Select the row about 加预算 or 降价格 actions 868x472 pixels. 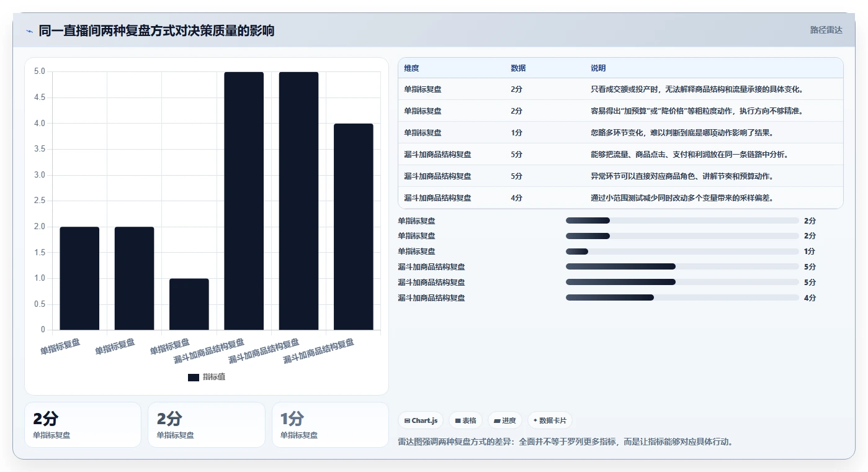tap(620, 111)
